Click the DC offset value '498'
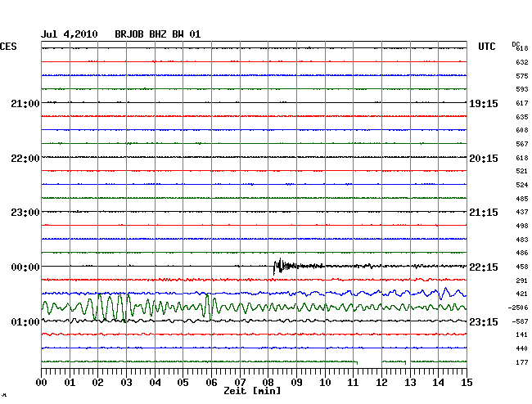This screenshot has height=404, width=532. point(522,226)
